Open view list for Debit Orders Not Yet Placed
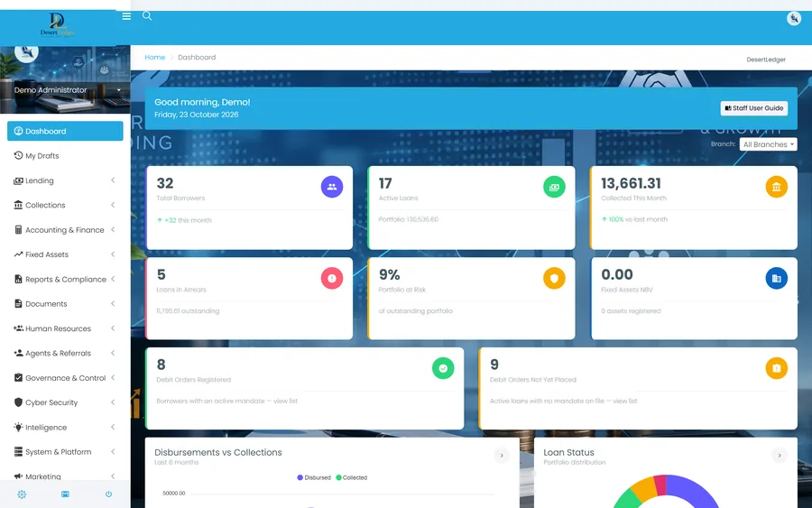812x508 pixels. [x=625, y=401]
